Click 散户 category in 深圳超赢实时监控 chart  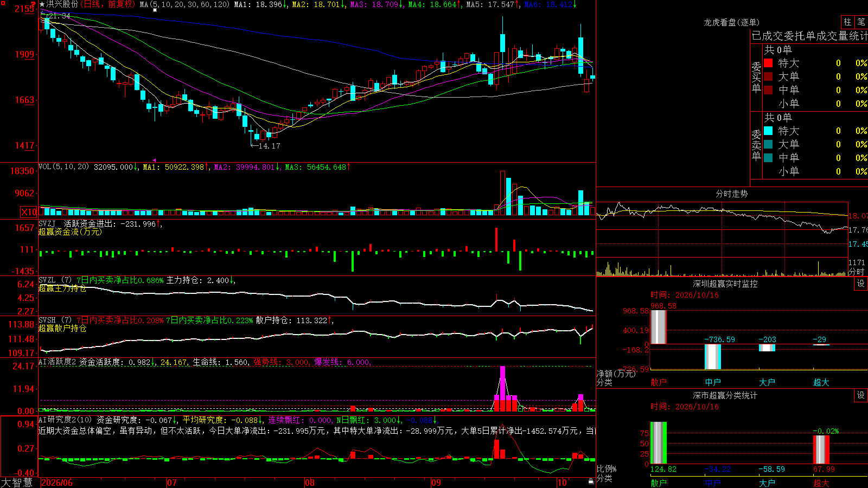coord(659,382)
